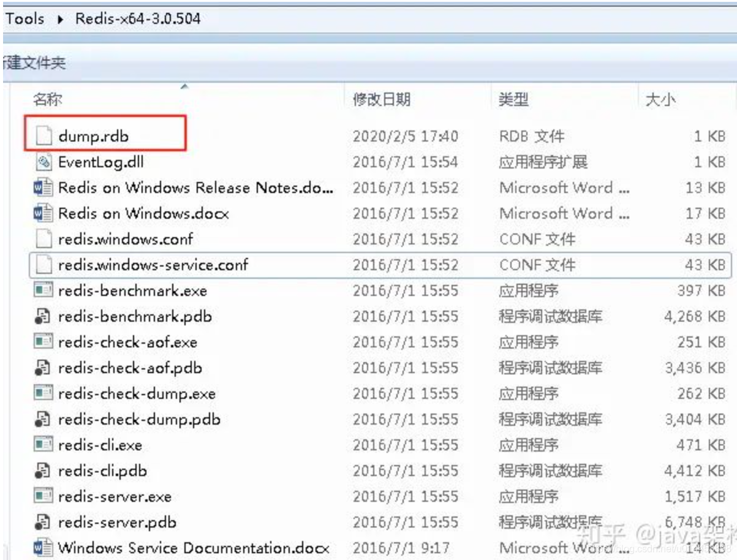Open the breadcrumb arrow after Tools

click(60, 19)
